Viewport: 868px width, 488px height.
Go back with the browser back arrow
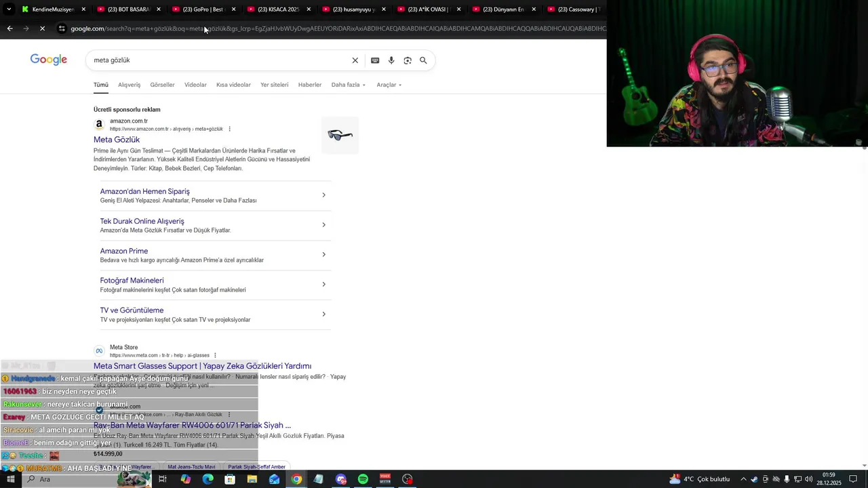tap(9, 28)
